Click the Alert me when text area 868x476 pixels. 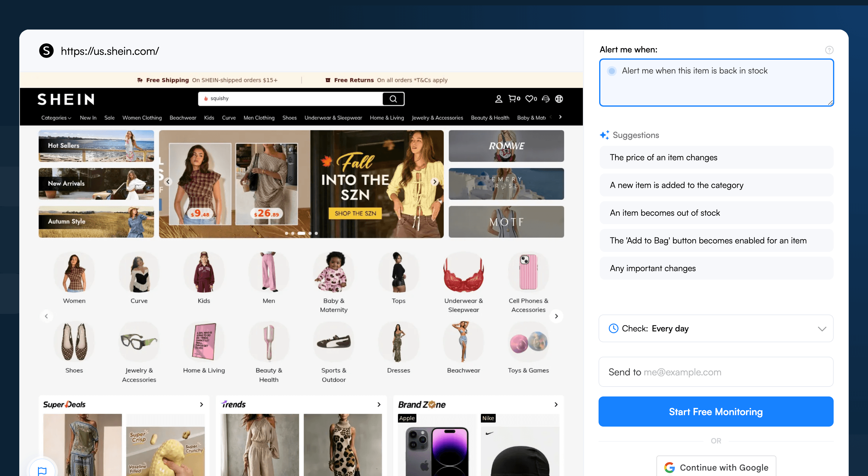point(716,83)
